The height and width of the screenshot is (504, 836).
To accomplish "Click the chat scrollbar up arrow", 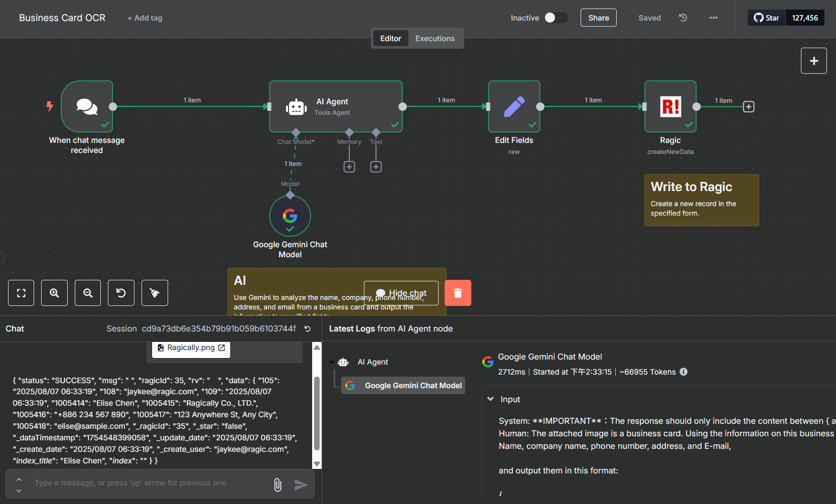I will click(317, 347).
